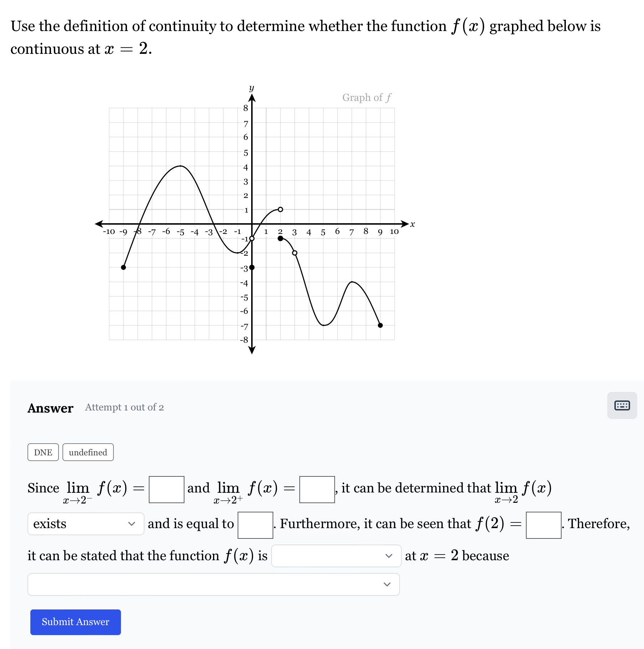Click the 'Attempt 1 out of 2' label

[x=124, y=407]
